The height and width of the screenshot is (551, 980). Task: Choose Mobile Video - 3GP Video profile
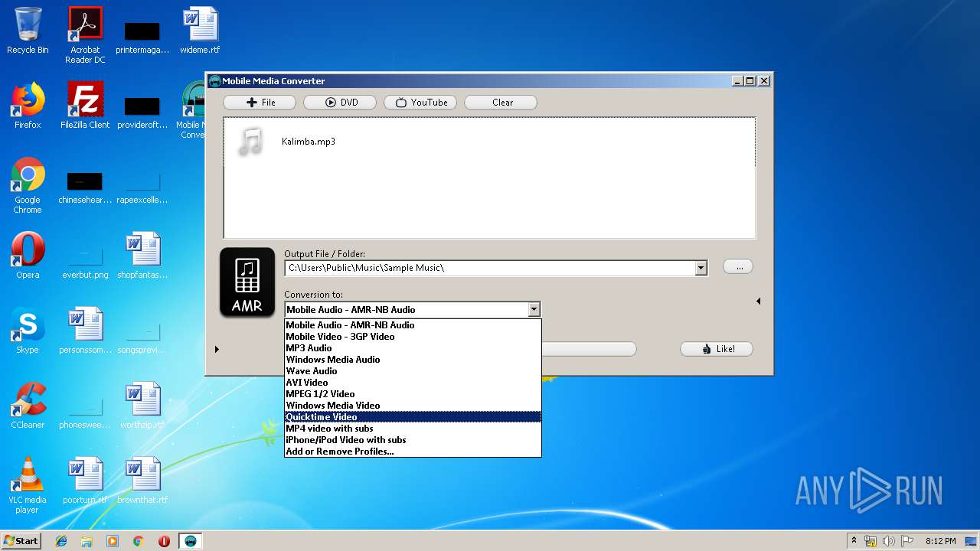click(413, 337)
